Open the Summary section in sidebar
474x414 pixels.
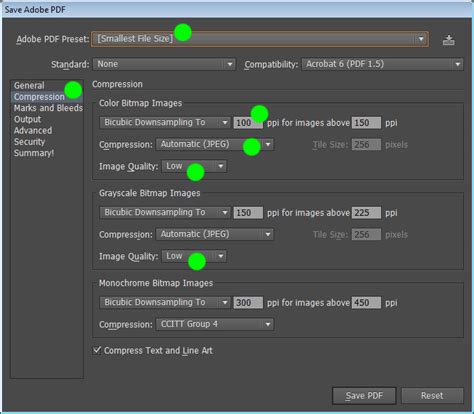coord(34,153)
